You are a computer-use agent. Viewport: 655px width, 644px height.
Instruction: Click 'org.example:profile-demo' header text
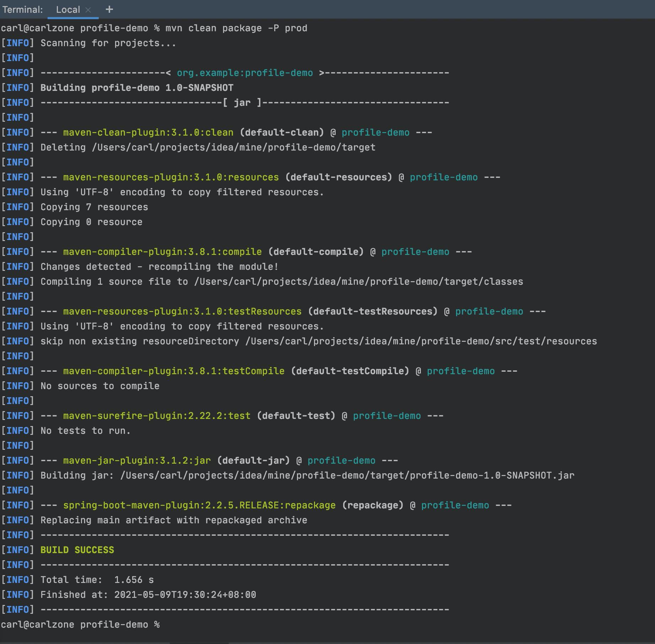(245, 73)
